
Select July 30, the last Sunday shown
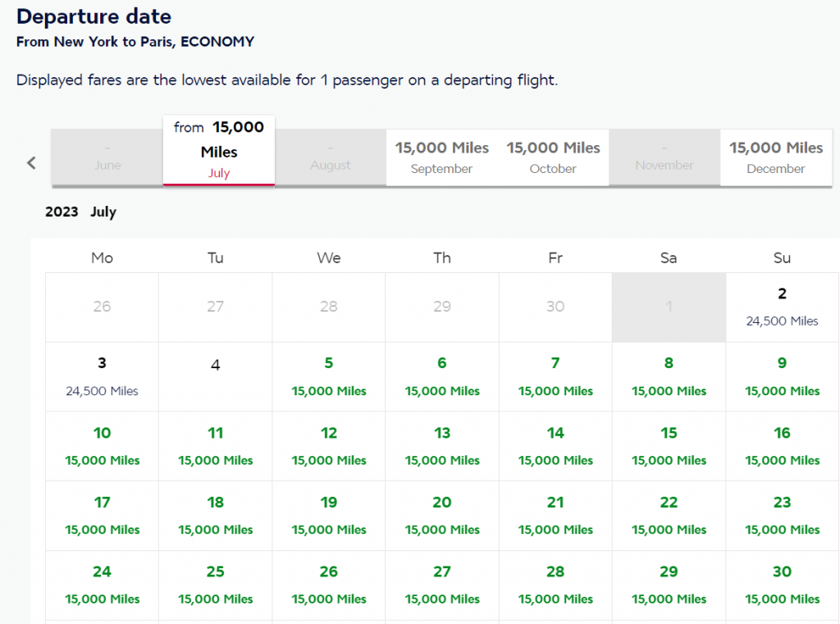click(781, 585)
